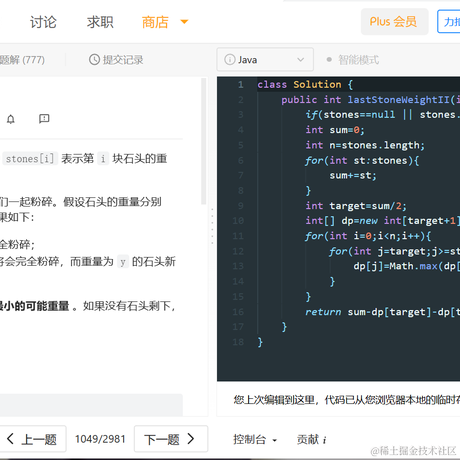Click the 贡献 contribute link
The image size is (460, 460).
coord(308,439)
